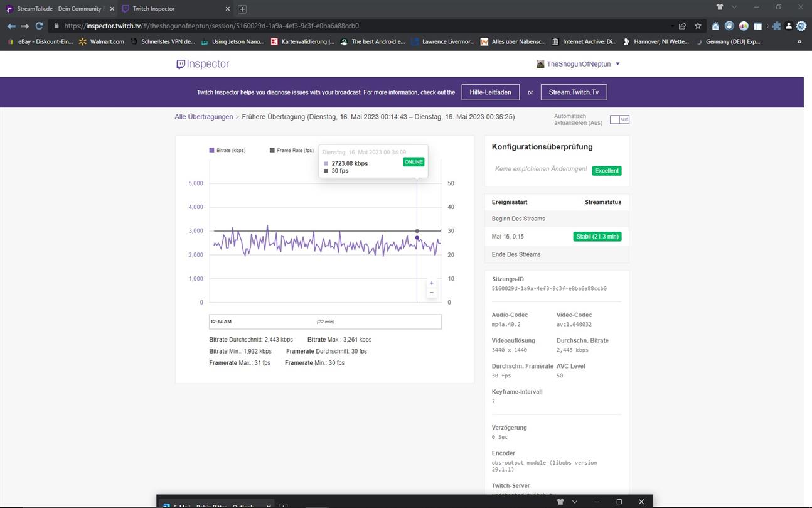The width and height of the screenshot is (812, 508).
Task: Zoom in on the bitrate chart
Action: pyautogui.click(x=431, y=283)
